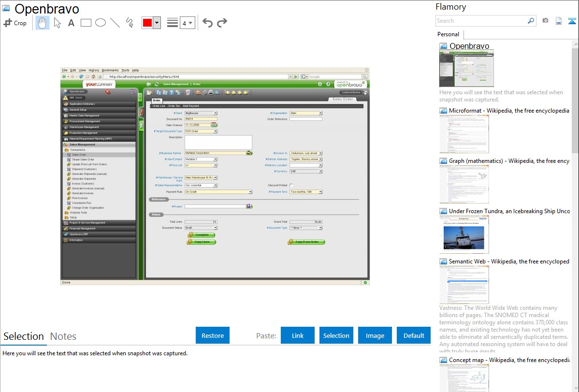Pick the ellipse shape tool
This screenshot has height=392, width=579.
(x=101, y=23)
